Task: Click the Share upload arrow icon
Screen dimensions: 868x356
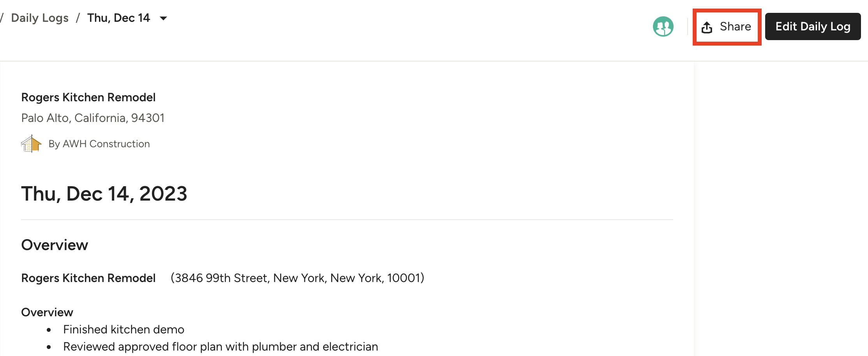Action: tap(707, 27)
